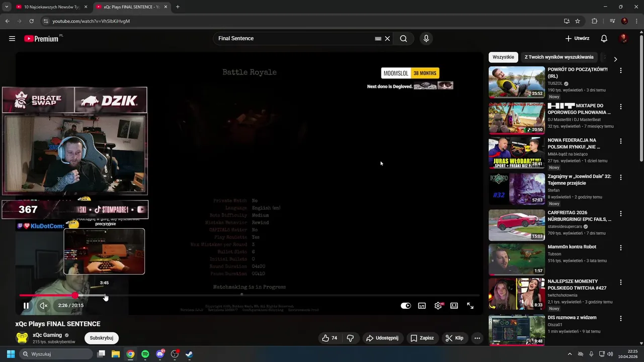Open 'POWRÓT DO POCZĄTKÓW' thumbnail 25:52
Image resolution: width=644 pixels, height=362 pixels.
tap(517, 82)
